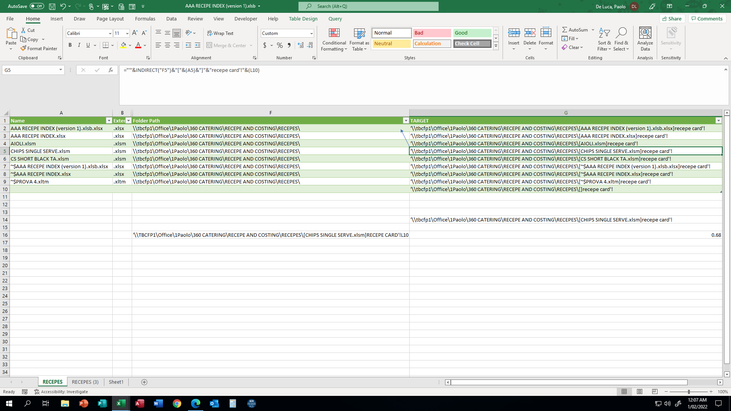
Task: Open Sort & Filter
Action: tap(604, 40)
